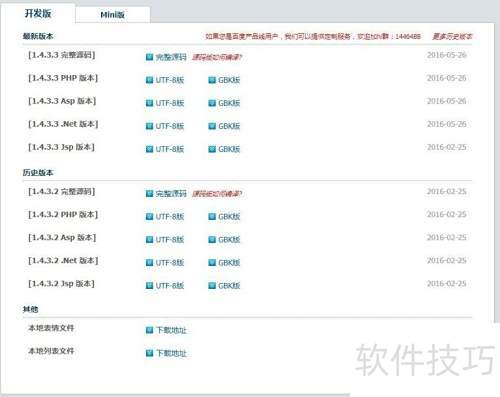This screenshot has height=397, width=500.
Task: Download 1.4.3.2 完整源码 link
Action: (x=171, y=194)
